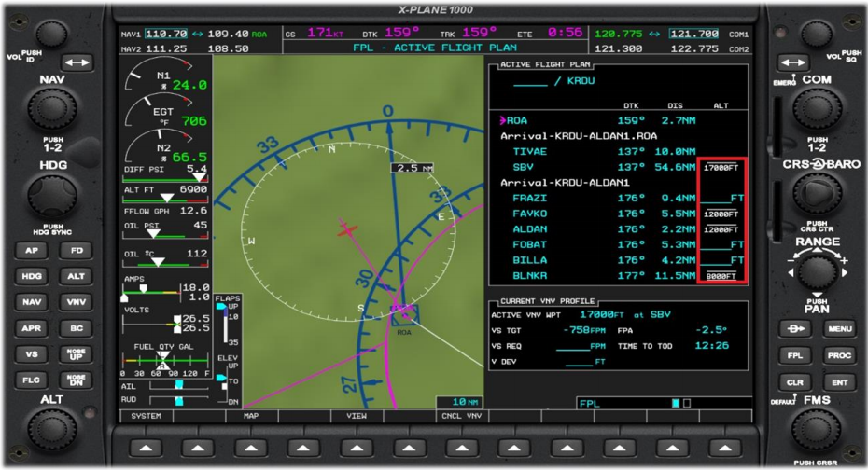The width and height of the screenshot is (868, 470).
Task: Select the SYSTEM softkey label
Action: tap(147, 416)
